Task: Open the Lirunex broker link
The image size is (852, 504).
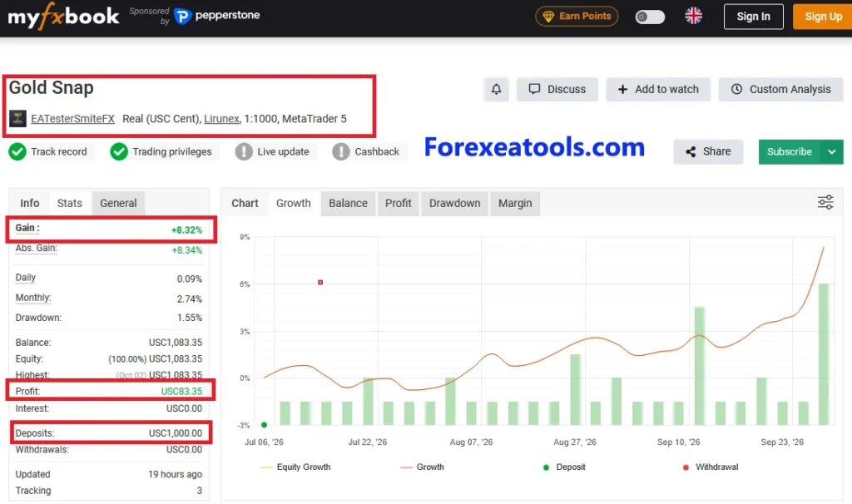Action: pos(221,118)
